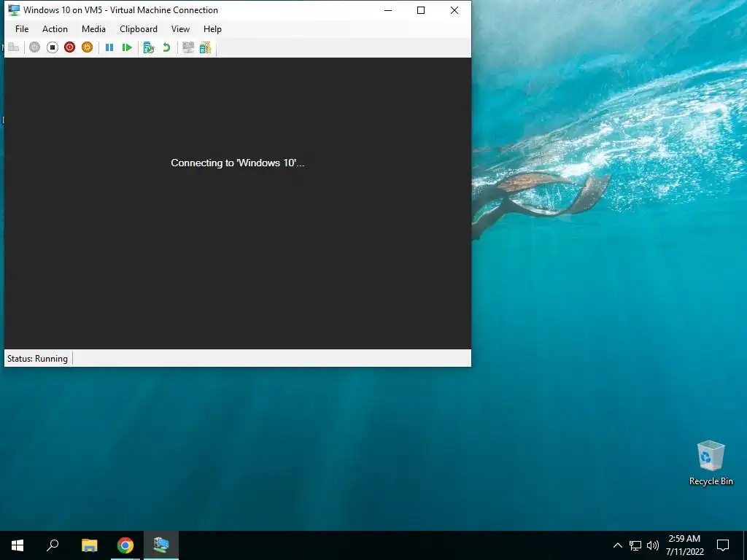This screenshot has height=560, width=747.
Task: Turn off the VM with the black square icon
Action: coord(53,47)
